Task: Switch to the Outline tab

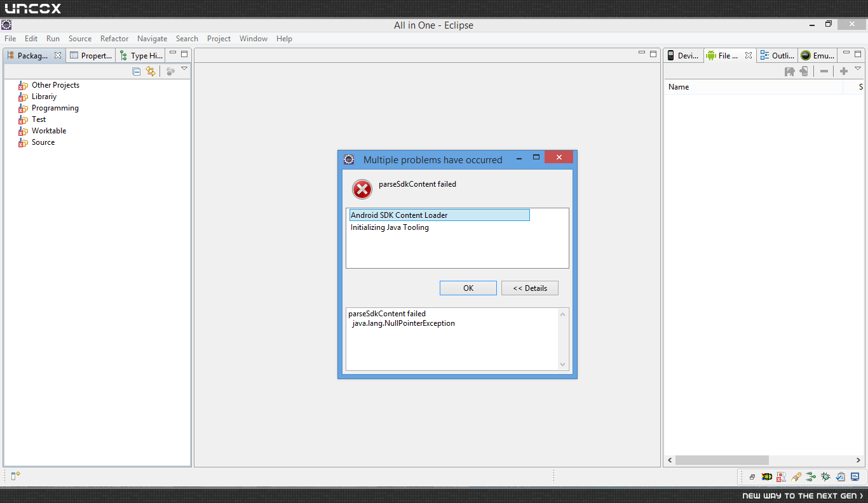Action: click(x=777, y=56)
